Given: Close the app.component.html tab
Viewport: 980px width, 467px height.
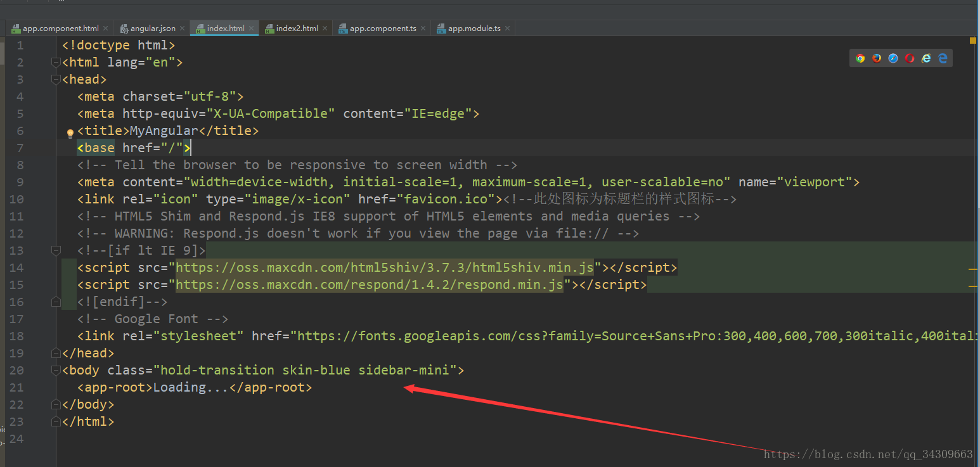Looking at the screenshot, I should coord(106,29).
